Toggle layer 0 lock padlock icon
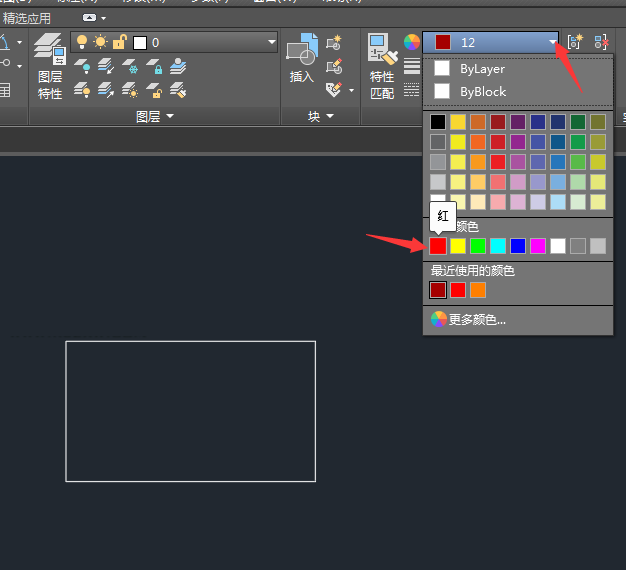 pyautogui.click(x=119, y=42)
